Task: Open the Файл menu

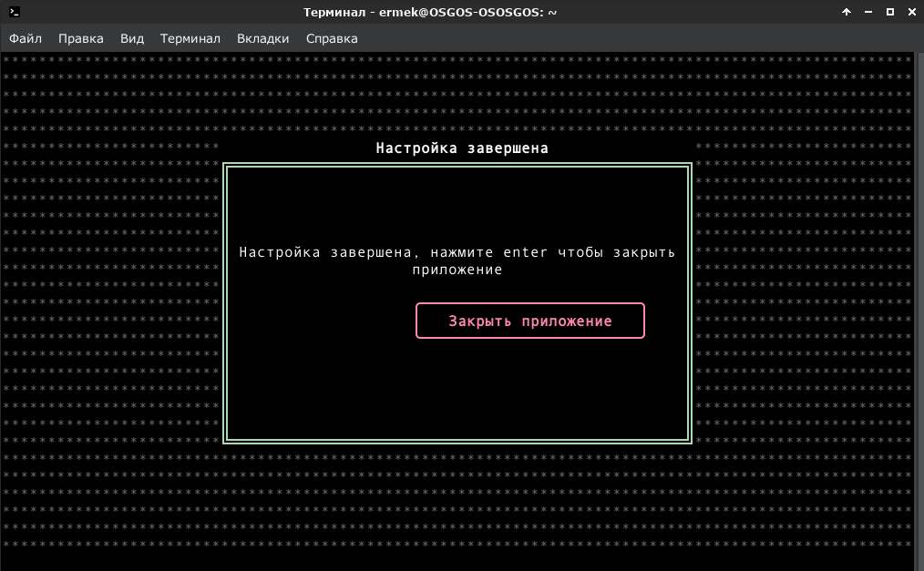Action: [x=26, y=38]
